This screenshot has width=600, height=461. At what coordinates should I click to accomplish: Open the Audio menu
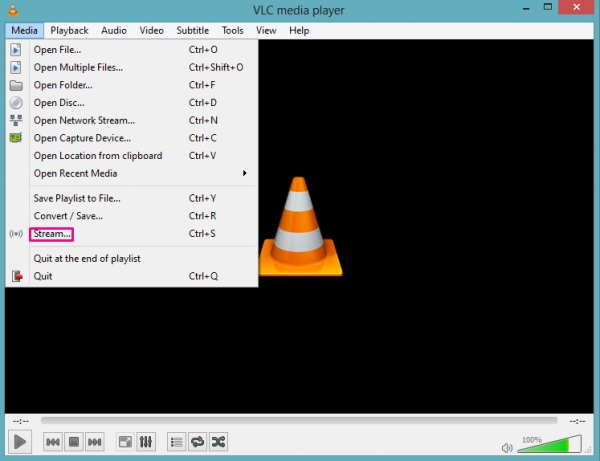coord(114,31)
